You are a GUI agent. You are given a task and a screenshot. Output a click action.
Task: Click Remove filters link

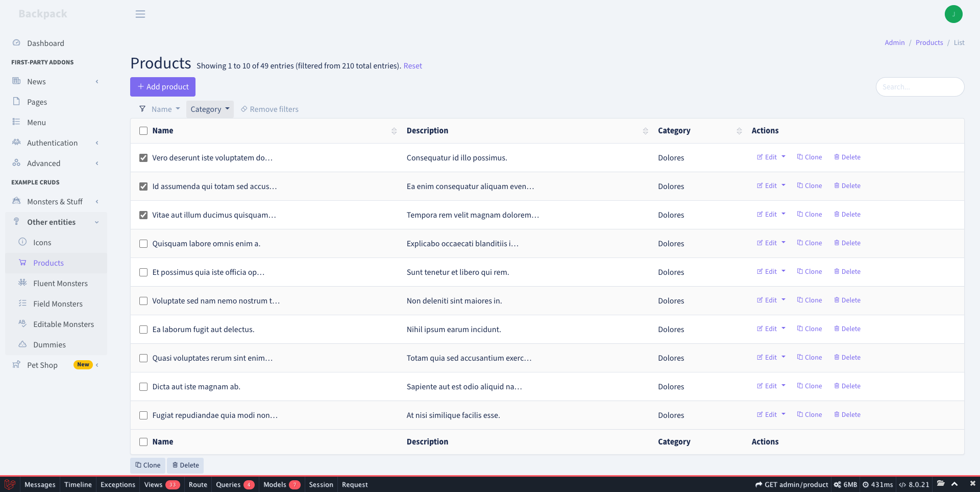pos(269,109)
